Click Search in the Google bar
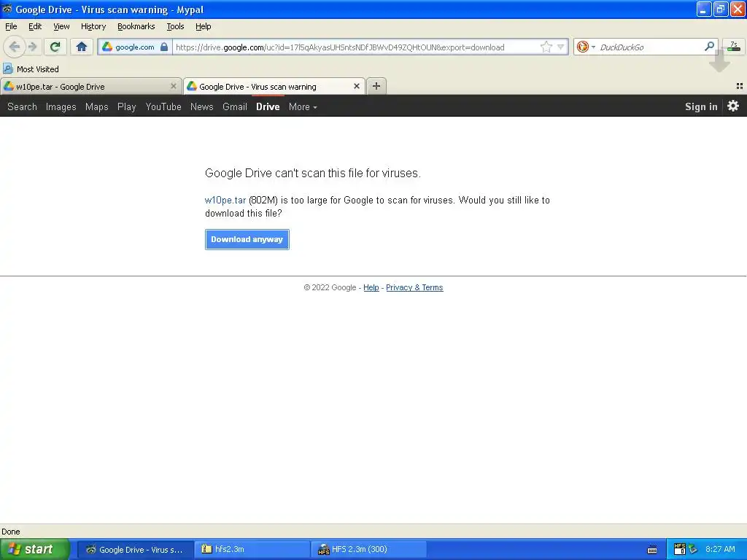This screenshot has height=560, width=747. point(22,106)
